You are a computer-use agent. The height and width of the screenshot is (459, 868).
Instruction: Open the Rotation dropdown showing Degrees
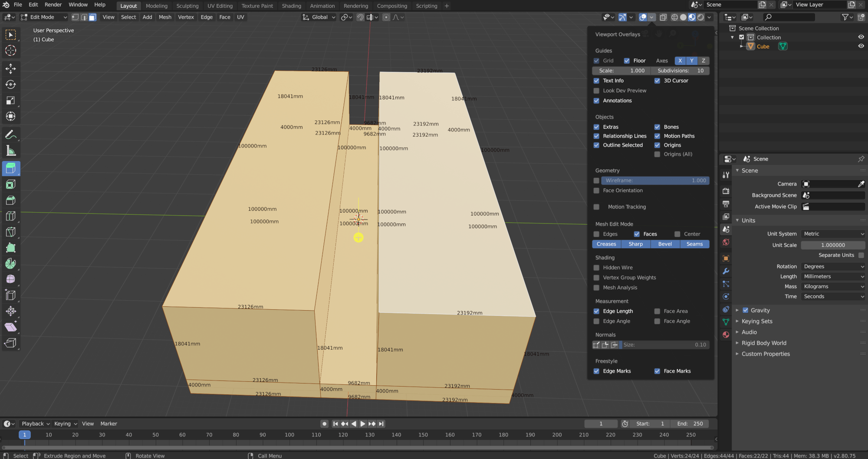click(x=832, y=266)
